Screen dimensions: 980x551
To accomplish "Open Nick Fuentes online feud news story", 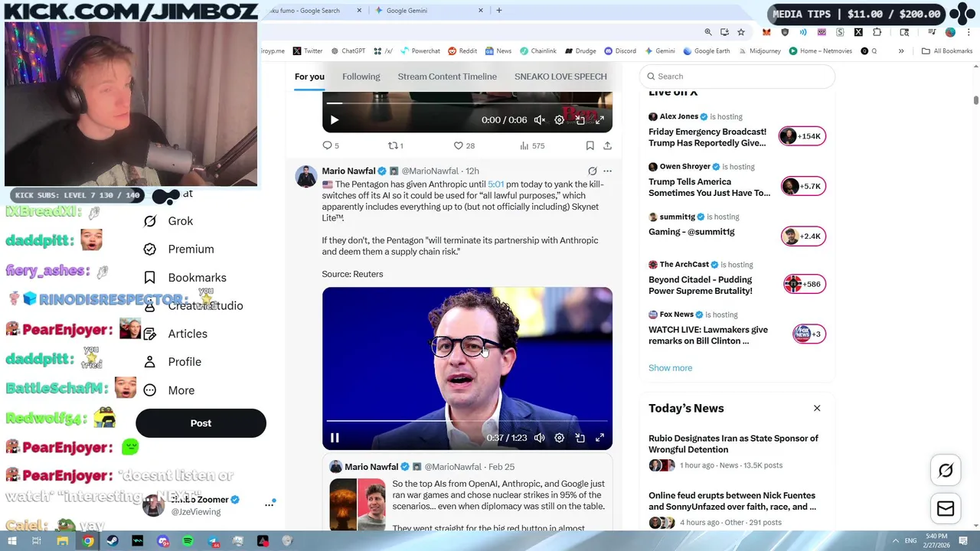I will tap(737, 509).
